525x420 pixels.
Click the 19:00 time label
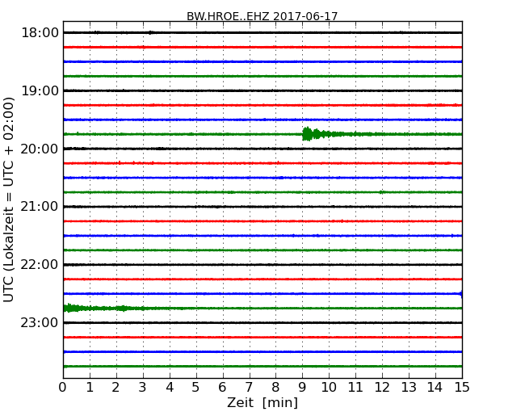(x=40, y=90)
